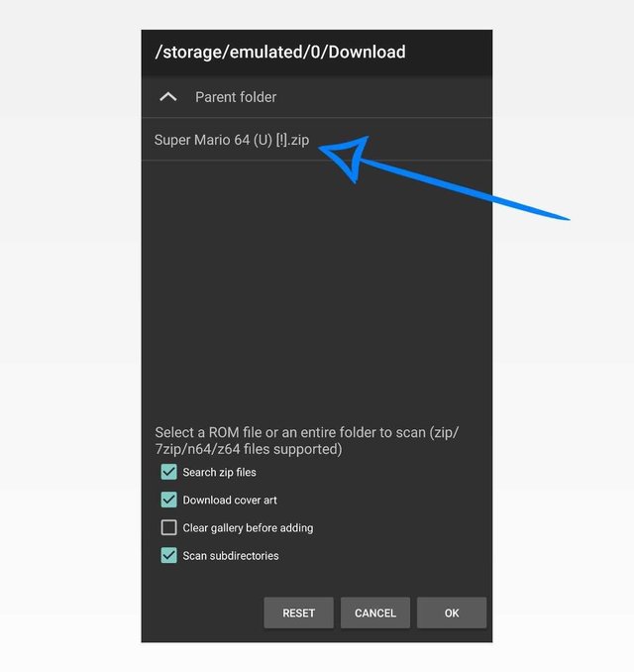Screen dimensions: 634x672
Task: Click the /storage/emulated/0/Download path header
Action: 280,53
